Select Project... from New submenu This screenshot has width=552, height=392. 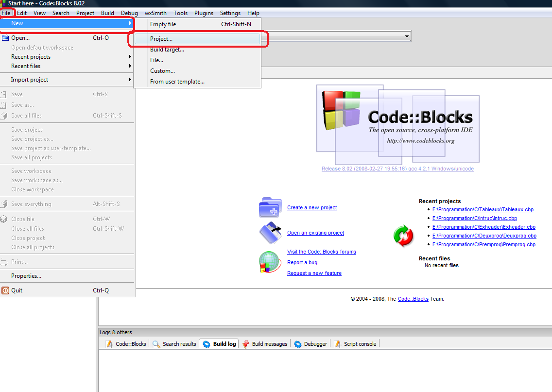[x=197, y=39]
